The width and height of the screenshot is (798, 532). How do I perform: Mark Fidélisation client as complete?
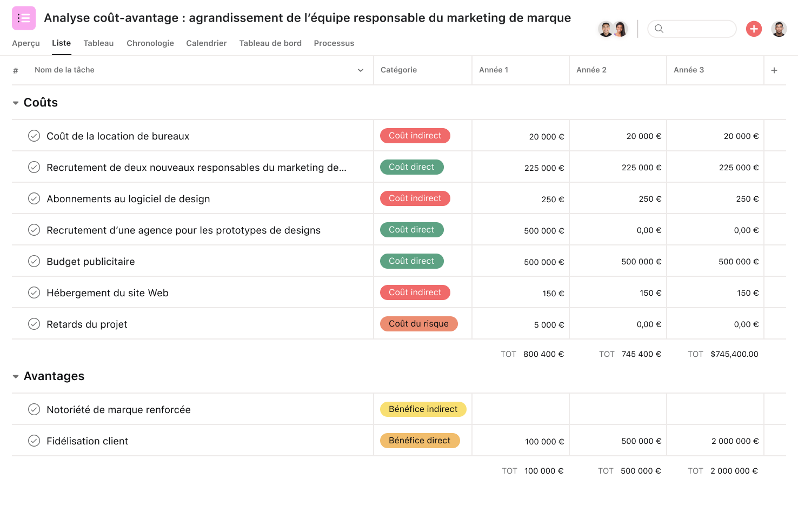point(34,441)
